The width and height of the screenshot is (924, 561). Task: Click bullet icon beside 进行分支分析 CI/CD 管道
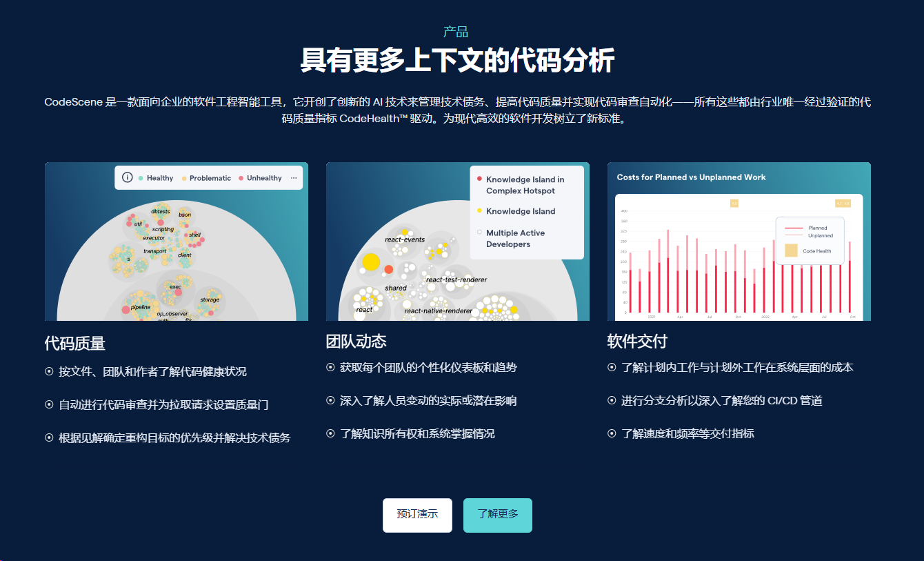[x=612, y=400]
